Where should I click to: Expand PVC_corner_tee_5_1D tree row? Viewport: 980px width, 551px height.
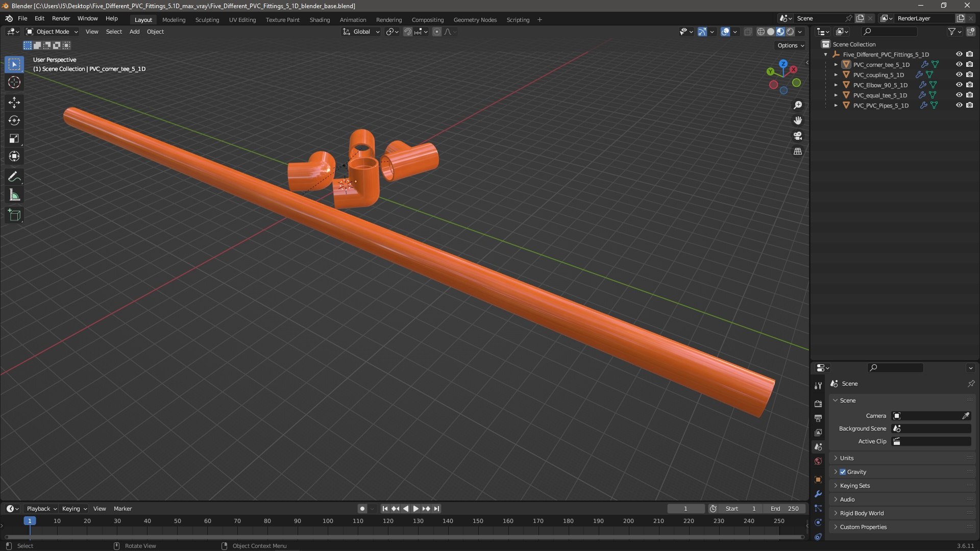point(836,65)
